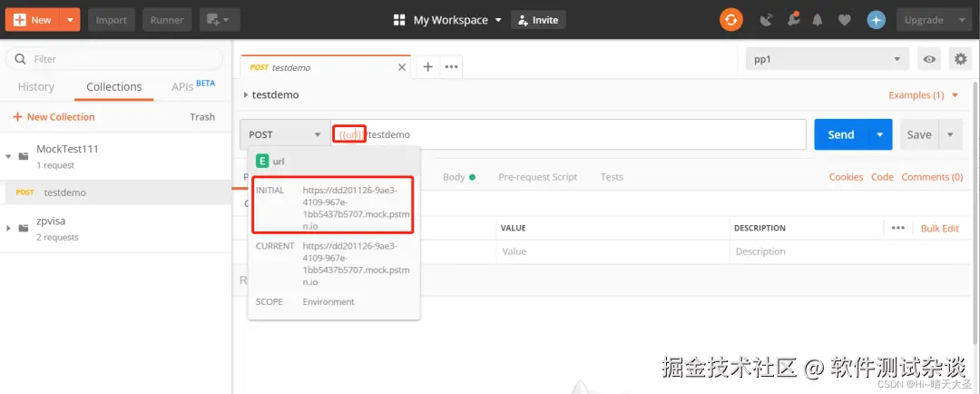This screenshot has width=980, height=394.
Task: Open the notifications bell icon
Action: [x=817, y=20]
